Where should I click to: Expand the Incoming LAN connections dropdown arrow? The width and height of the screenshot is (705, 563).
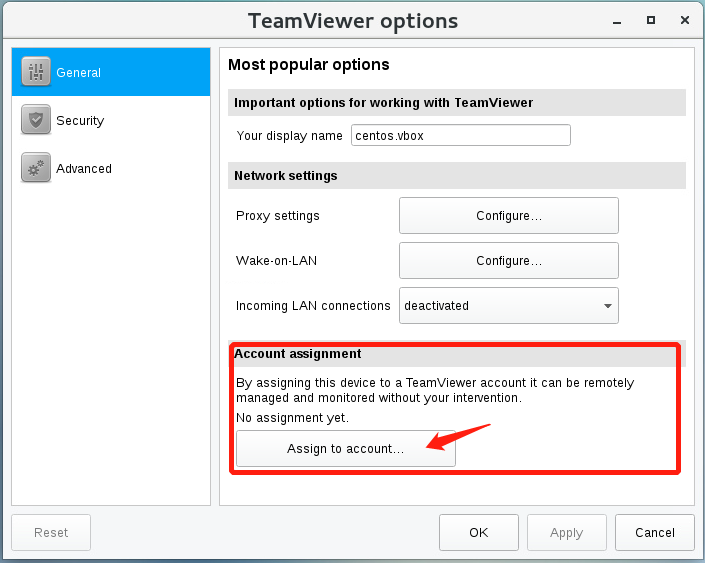pos(607,306)
